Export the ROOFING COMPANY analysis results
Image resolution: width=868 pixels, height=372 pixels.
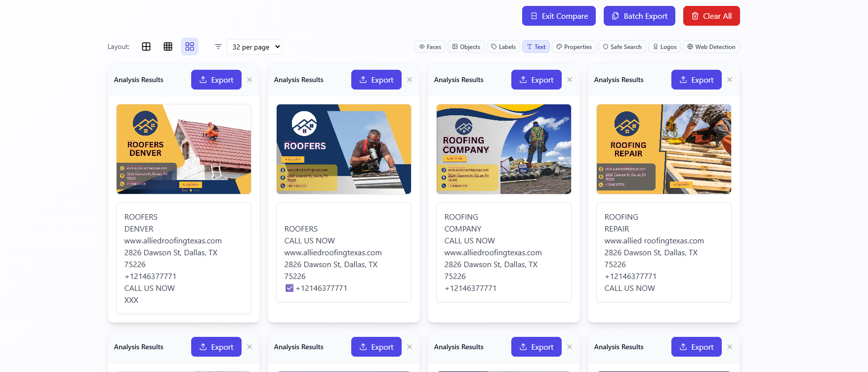coord(536,80)
